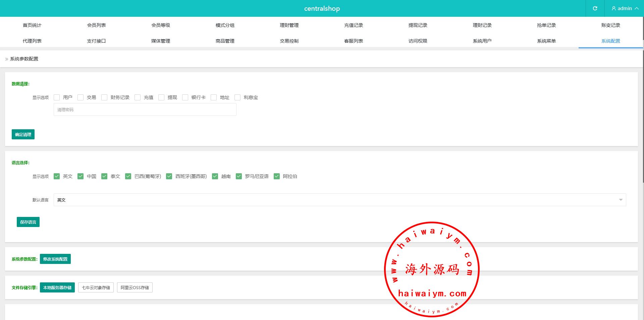Click the refresh icon in header

tap(595, 8)
